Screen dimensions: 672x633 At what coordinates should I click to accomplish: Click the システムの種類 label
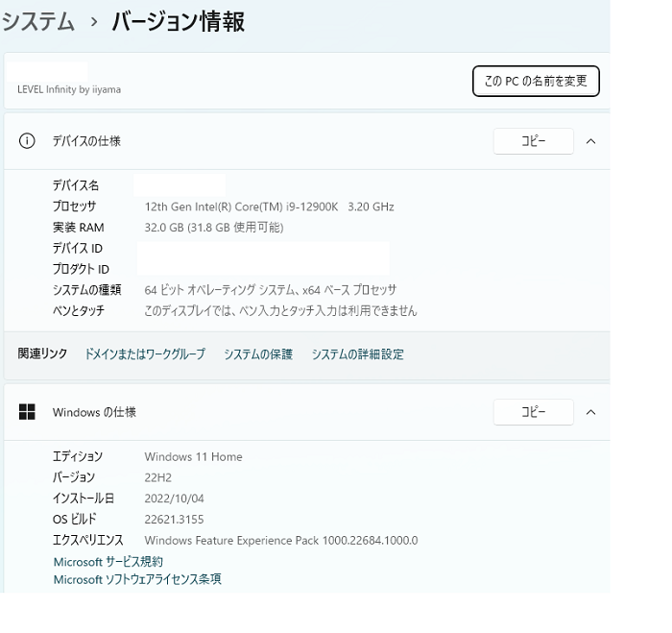(87, 290)
